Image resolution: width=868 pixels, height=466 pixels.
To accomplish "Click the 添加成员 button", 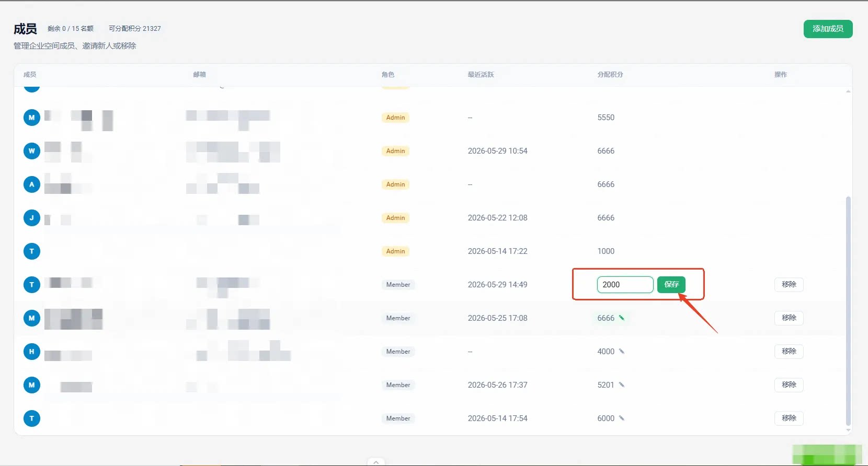I will pyautogui.click(x=828, y=29).
